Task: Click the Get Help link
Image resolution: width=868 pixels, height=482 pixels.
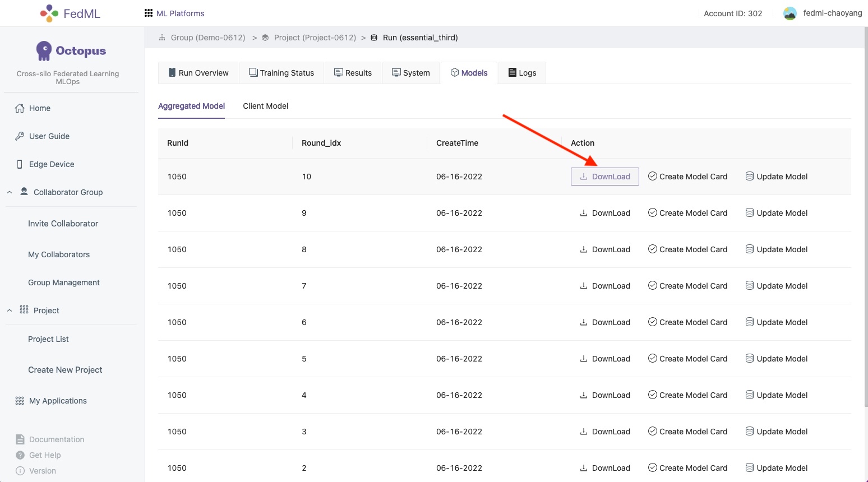Action: coord(45,455)
